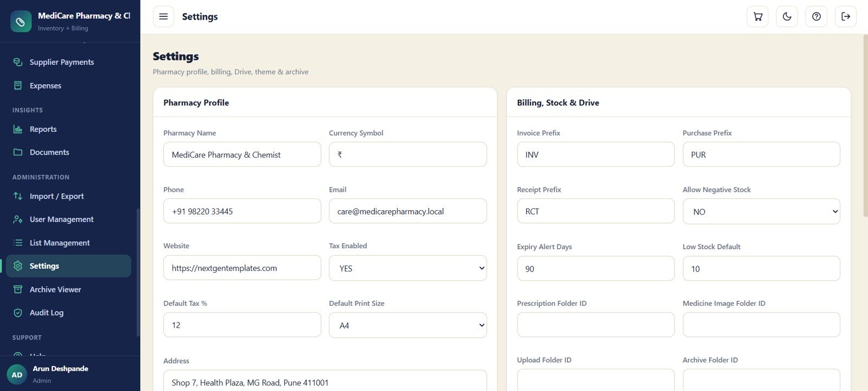
Task: Open List Management
Action: click(x=68, y=243)
